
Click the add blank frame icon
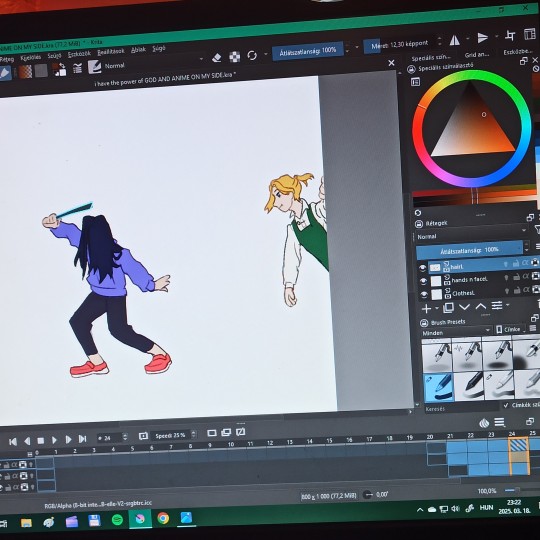[x=212, y=433]
